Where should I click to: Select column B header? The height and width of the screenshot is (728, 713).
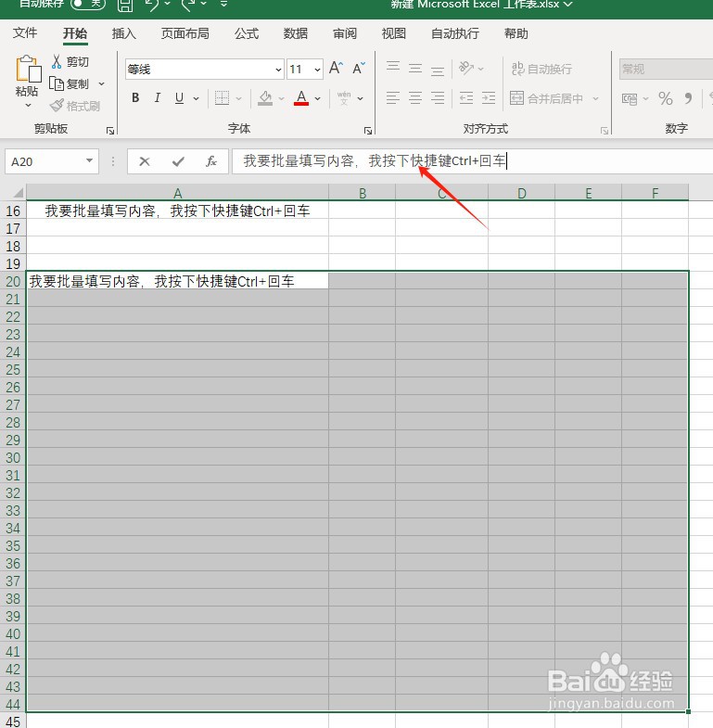point(363,193)
